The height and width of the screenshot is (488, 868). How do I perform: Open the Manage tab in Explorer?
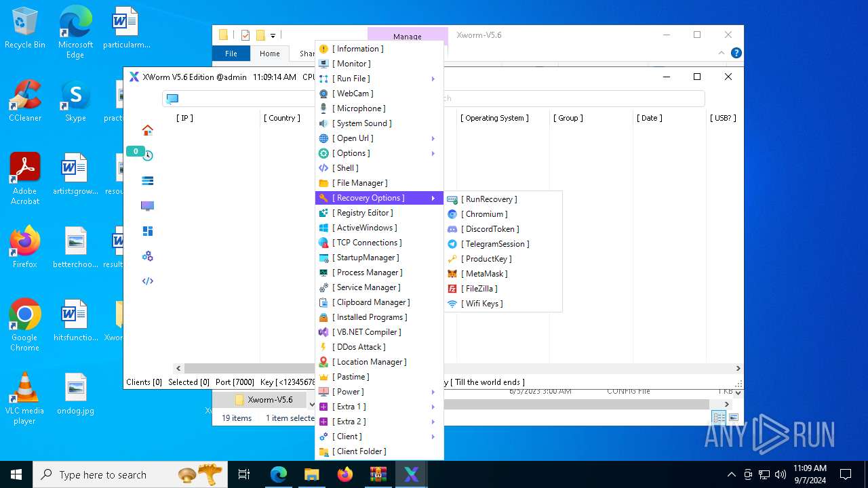tap(408, 36)
